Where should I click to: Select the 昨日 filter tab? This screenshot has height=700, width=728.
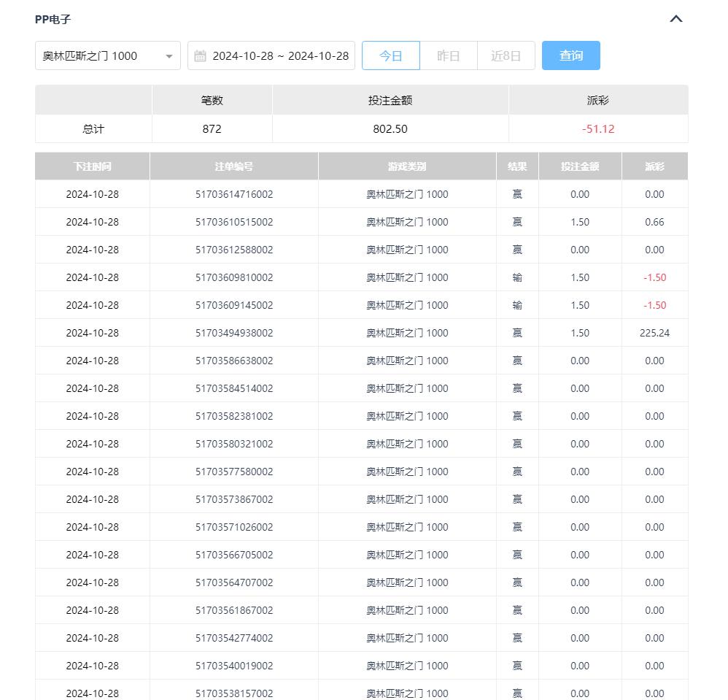point(448,55)
